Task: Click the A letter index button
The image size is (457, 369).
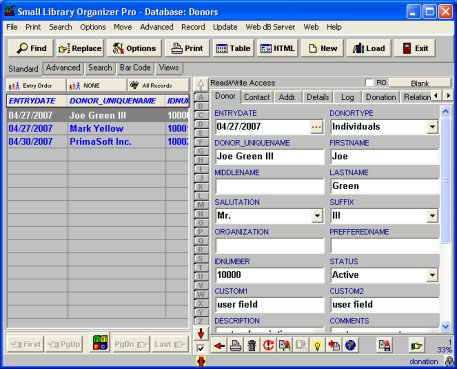Action: 201,97
